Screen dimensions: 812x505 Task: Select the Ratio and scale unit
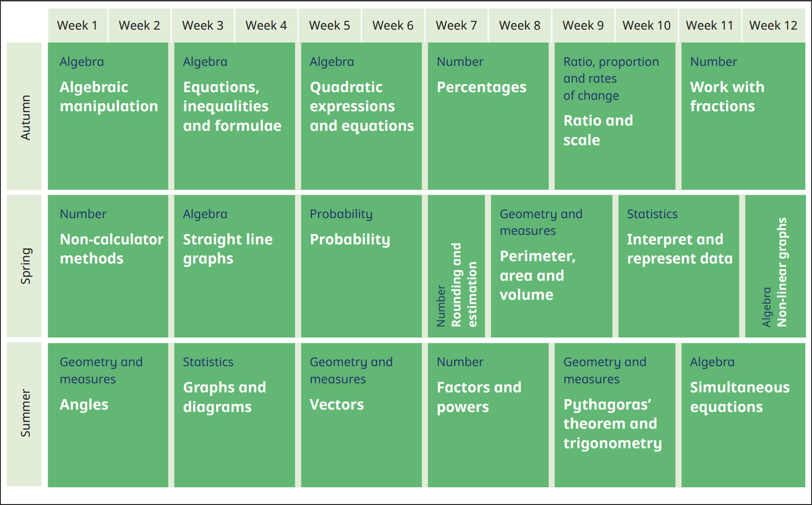tap(614, 116)
